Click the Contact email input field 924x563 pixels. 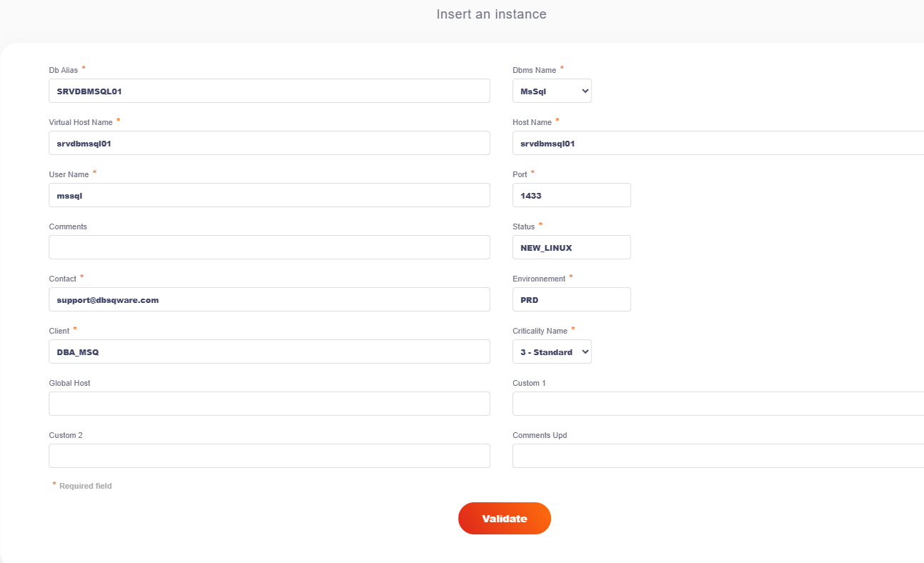coord(269,299)
